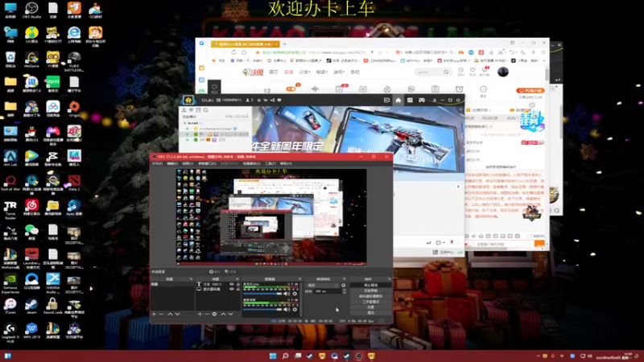644x362 pixels.
Task: Open 直播 link on Douyu navigation
Action: click(x=289, y=72)
